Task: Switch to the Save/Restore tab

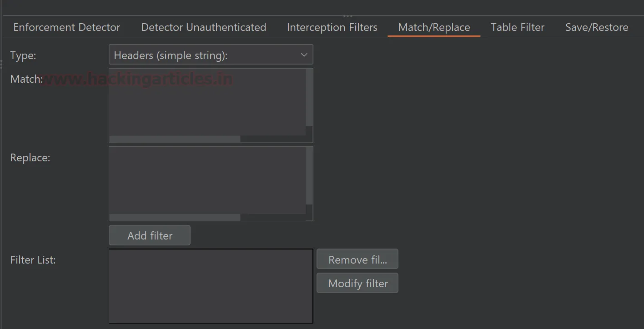Action: point(597,27)
